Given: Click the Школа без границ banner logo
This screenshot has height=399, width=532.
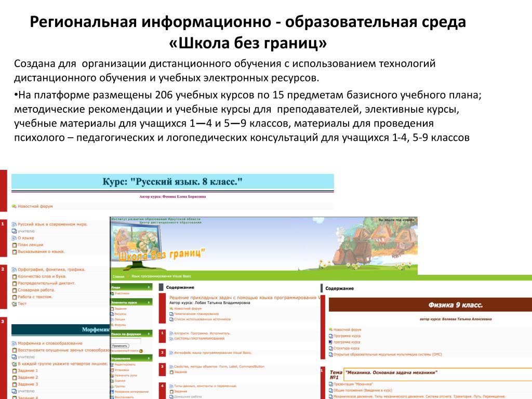Looking at the screenshot, I should tap(159, 254).
